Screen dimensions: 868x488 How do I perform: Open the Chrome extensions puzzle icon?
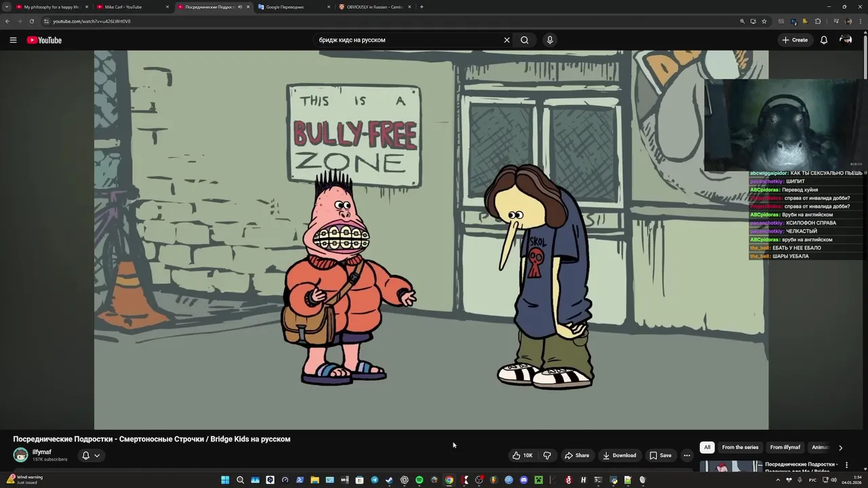[x=818, y=21]
